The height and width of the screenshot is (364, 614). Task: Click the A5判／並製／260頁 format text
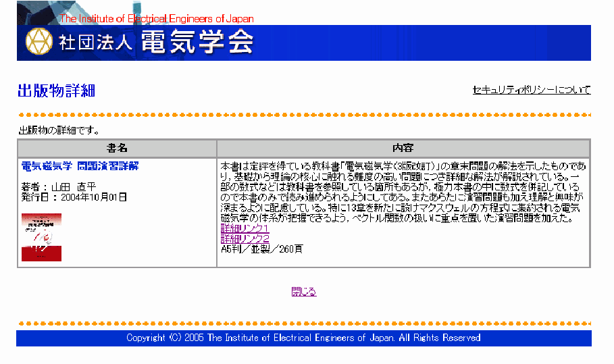pyautogui.click(x=261, y=249)
